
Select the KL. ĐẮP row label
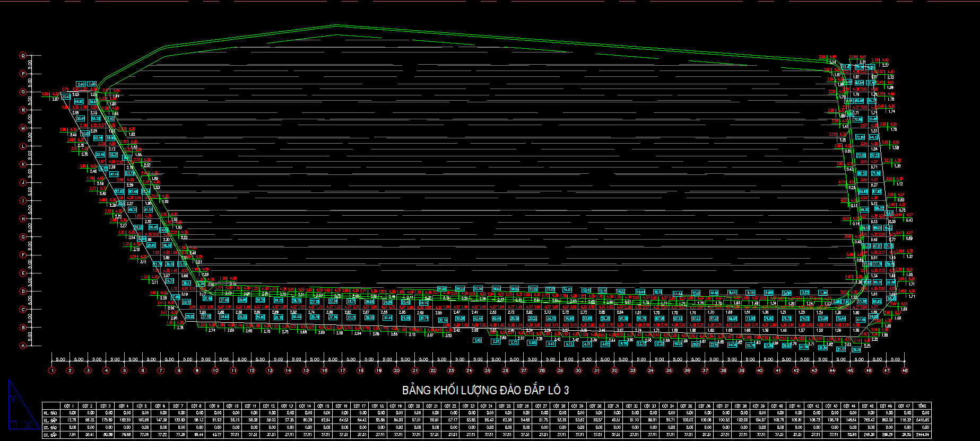pos(50,420)
